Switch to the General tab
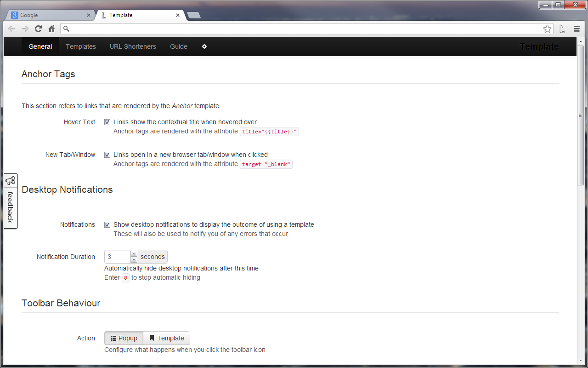588x368 pixels. [40, 46]
